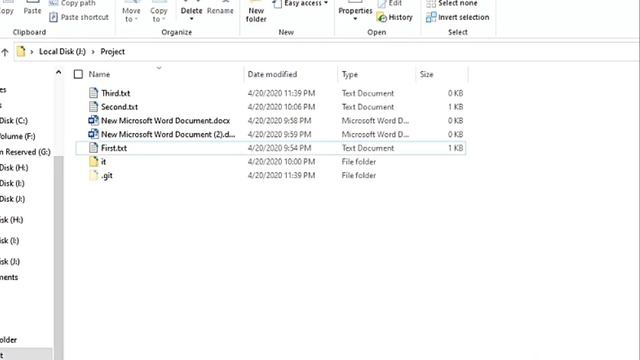Click Local Disk (J:) breadcrumb
The image size is (640, 360).
[x=62, y=52]
